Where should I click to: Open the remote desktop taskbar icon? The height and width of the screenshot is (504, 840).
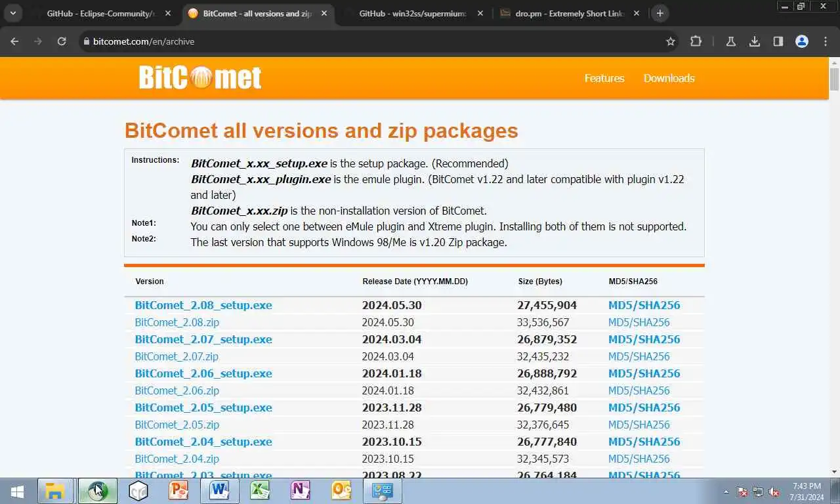pos(382,491)
